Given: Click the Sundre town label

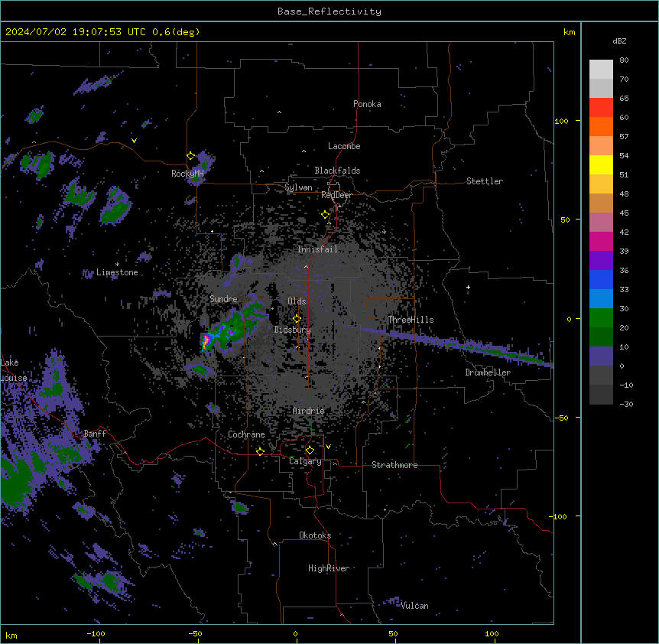Looking at the screenshot, I should click(x=223, y=299).
